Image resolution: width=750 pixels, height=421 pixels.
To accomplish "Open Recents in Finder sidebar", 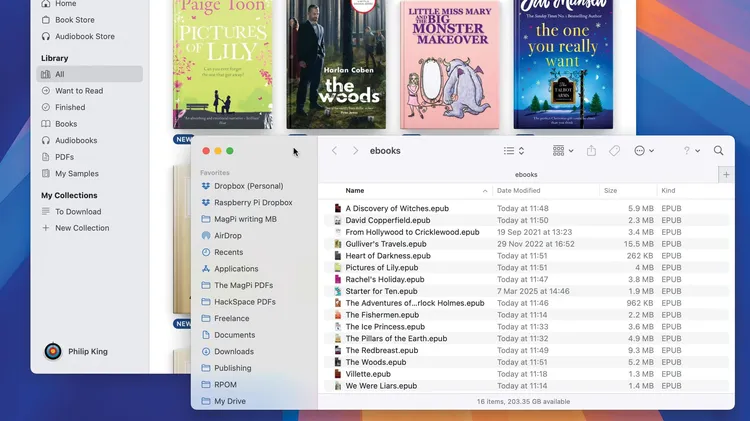I will click(222, 252).
